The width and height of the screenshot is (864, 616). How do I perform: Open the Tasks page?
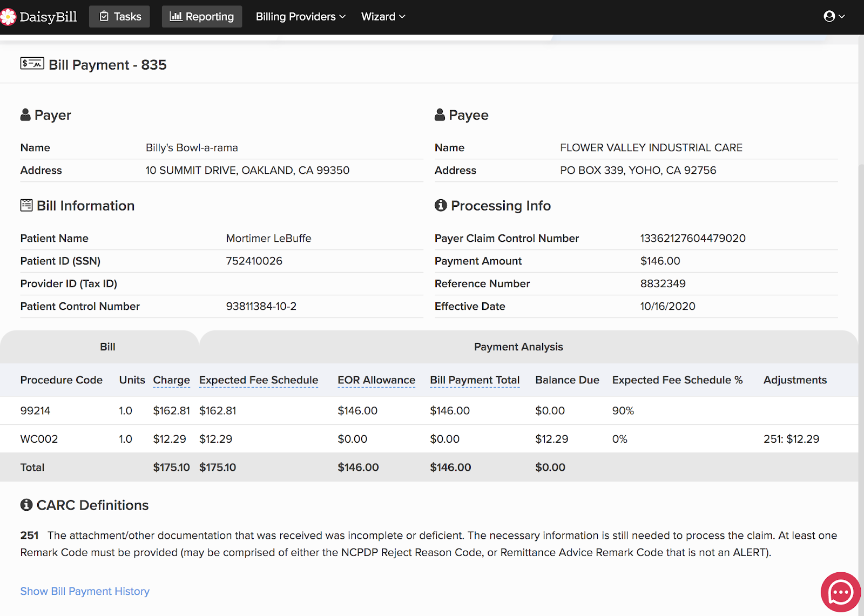[x=120, y=17]
